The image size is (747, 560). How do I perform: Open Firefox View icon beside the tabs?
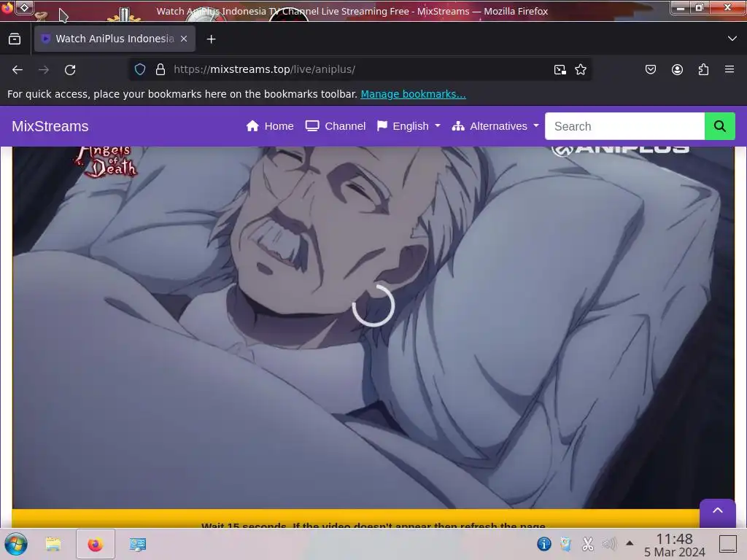point(15,39)
